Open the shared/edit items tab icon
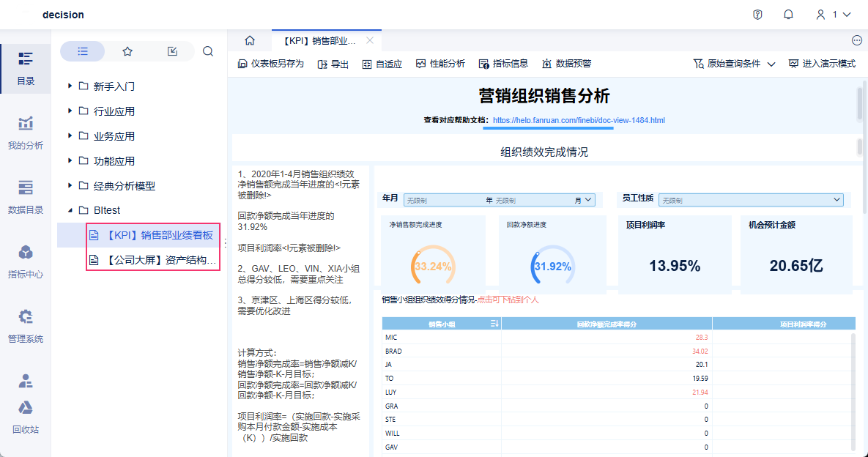 [172, 51]
